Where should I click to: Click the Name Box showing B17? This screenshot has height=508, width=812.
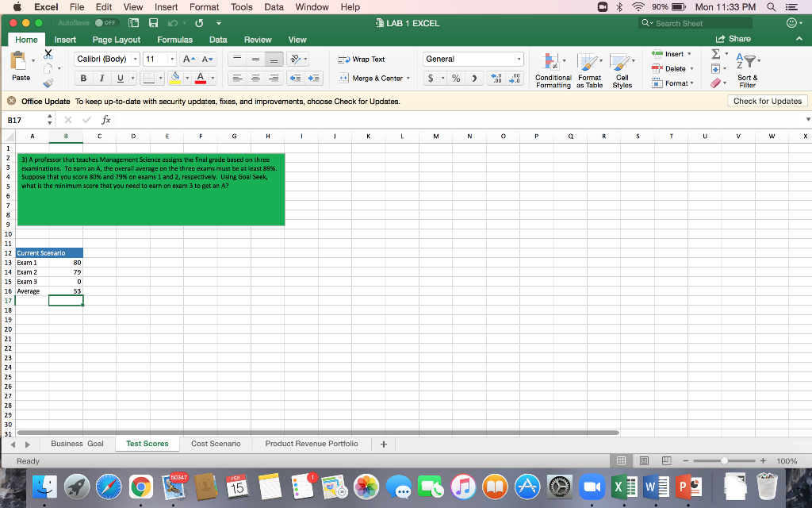coord(25,120)
